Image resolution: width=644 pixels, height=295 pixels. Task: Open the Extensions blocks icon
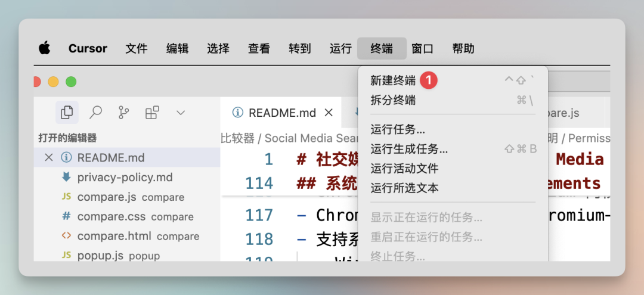click(x=152, y=113)
